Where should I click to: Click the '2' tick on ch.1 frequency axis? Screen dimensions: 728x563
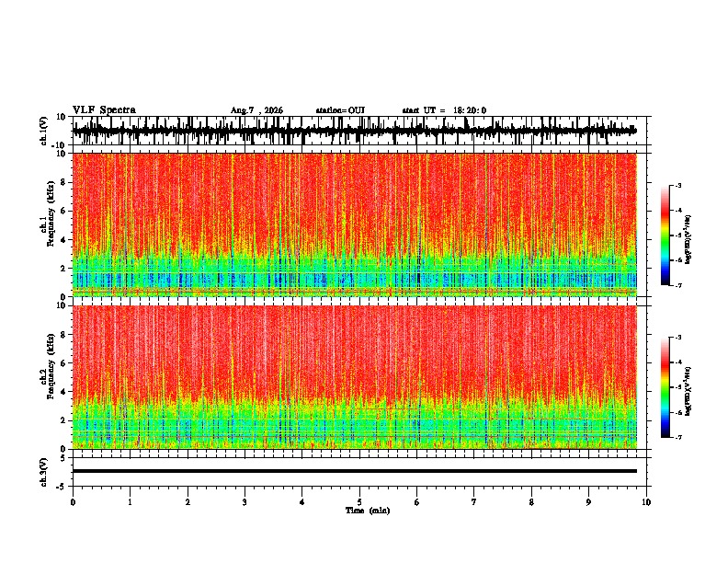(x=63, y=268)
